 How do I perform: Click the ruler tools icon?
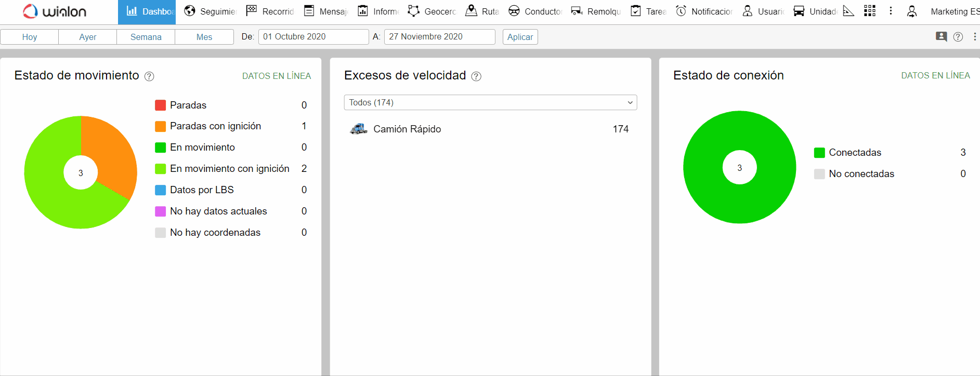coord(848,11)
